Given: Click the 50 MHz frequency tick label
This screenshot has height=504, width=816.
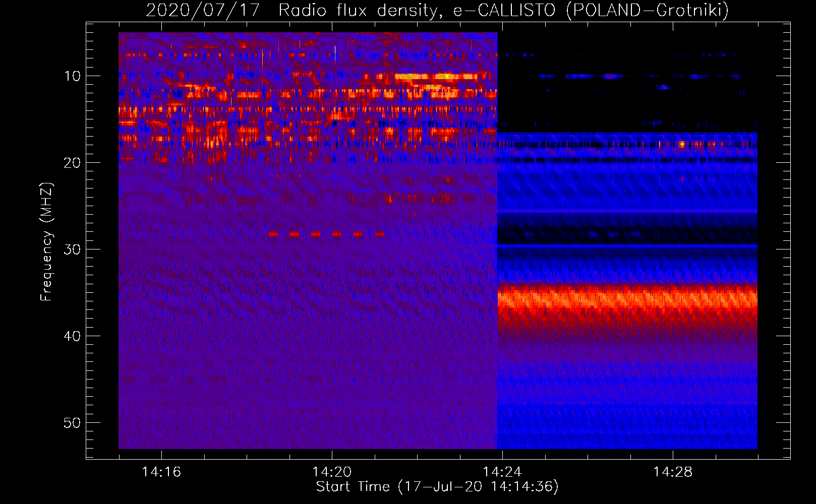Looking at the screenshot, I should pos(72,423).
